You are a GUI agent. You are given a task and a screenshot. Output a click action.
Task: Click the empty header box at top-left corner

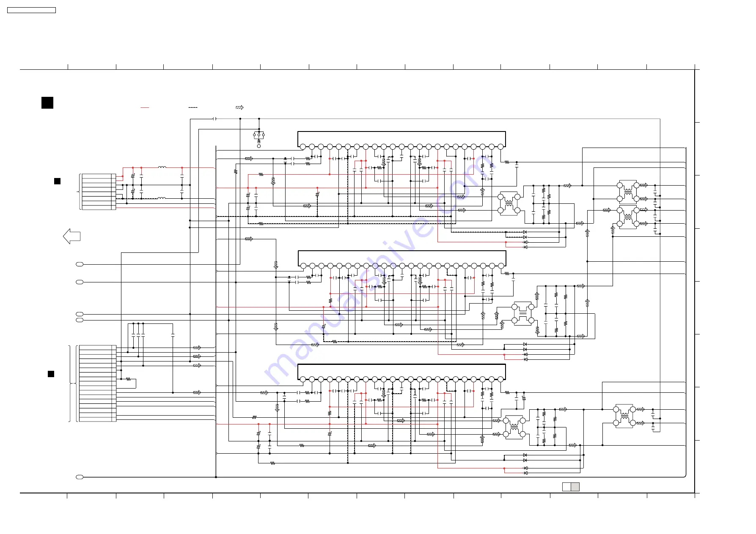pos(31,10)
